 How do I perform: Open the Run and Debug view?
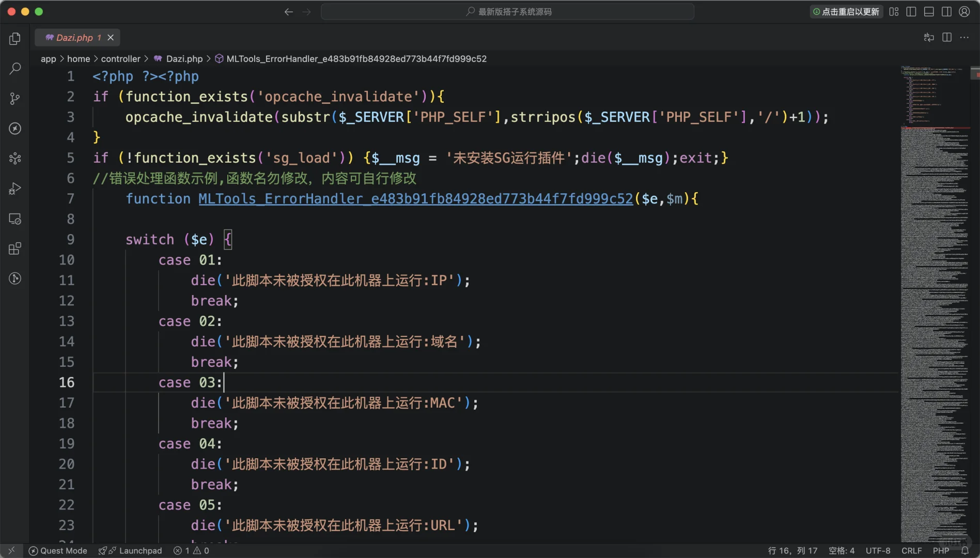(x=15, y=189)
